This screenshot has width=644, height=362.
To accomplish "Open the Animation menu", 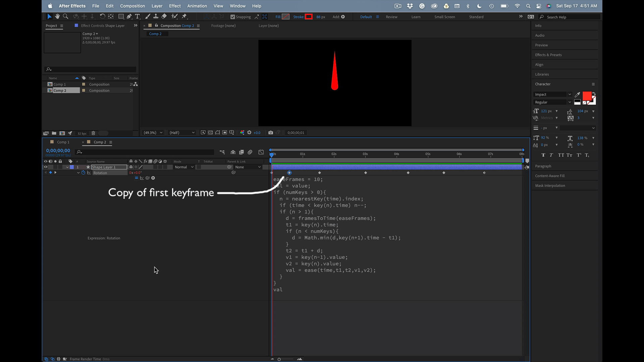I will [197, 6].
